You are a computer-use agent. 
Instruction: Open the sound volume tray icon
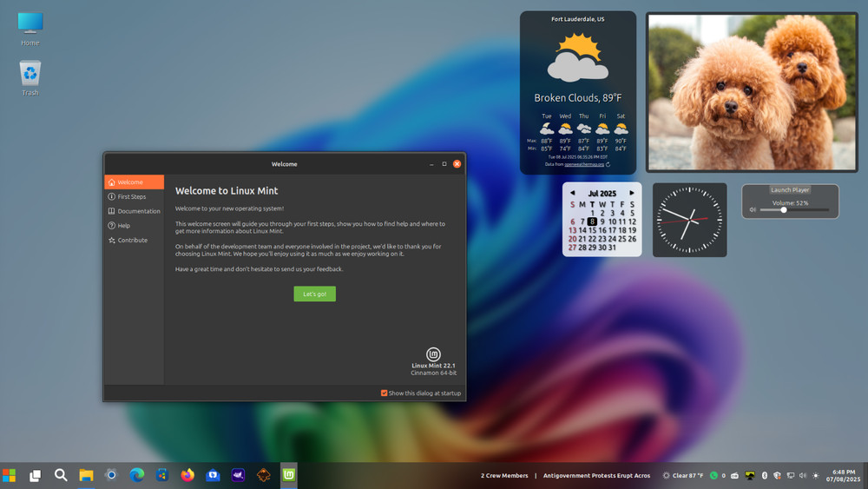[803, 475]
